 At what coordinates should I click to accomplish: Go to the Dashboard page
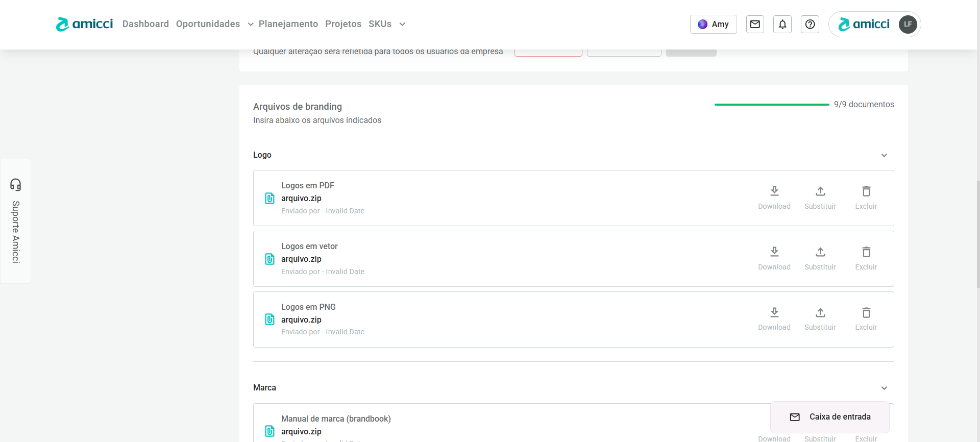click(x=145, y=24)
